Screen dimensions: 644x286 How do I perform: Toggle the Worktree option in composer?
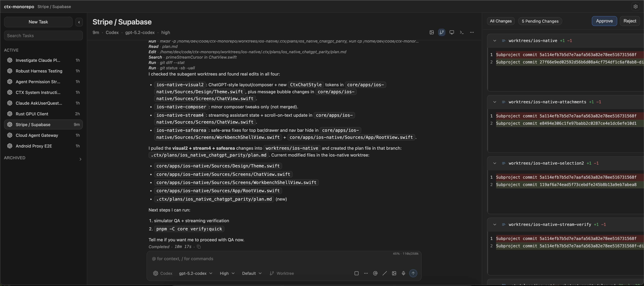pyautogui.click(x=282, y=273)
